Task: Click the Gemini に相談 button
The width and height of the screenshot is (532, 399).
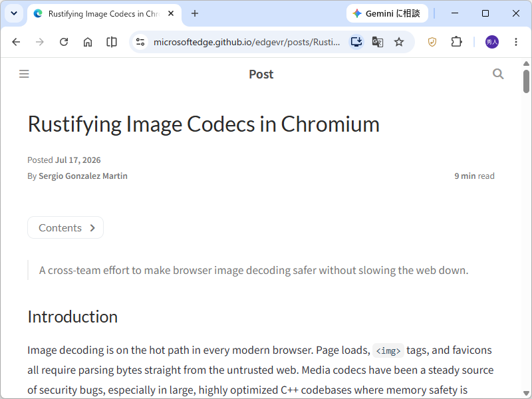Action: [x=387, y=13]
